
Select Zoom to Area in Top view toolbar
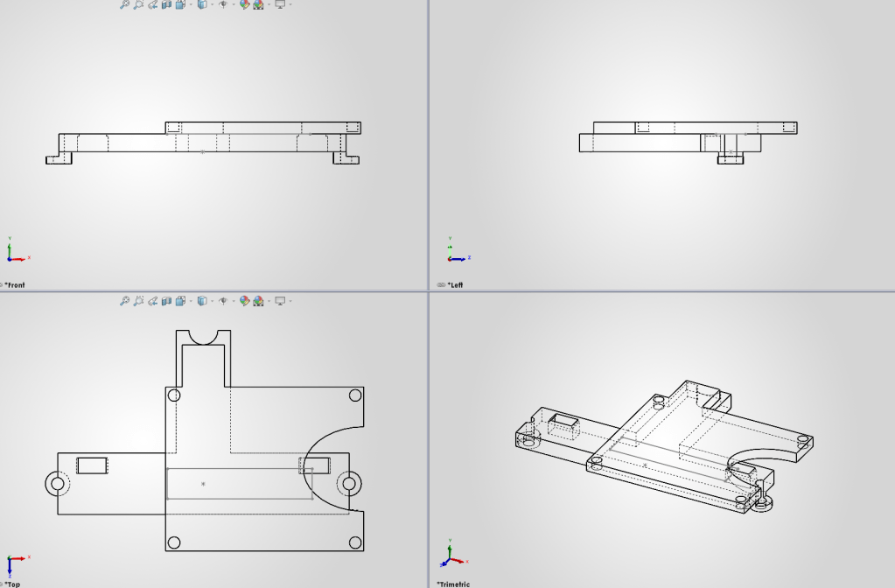(138, 301)
